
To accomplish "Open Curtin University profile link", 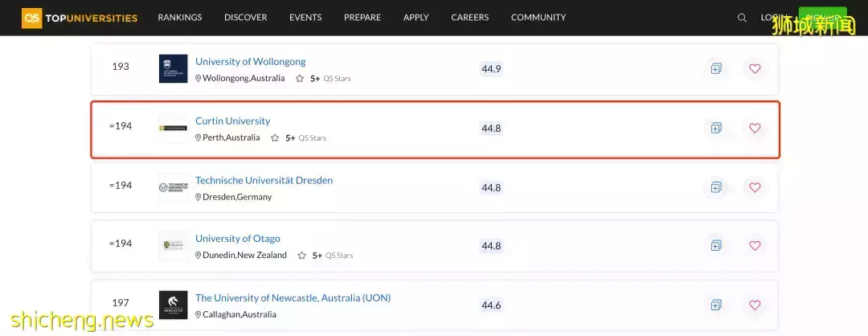I will point(232,121).
